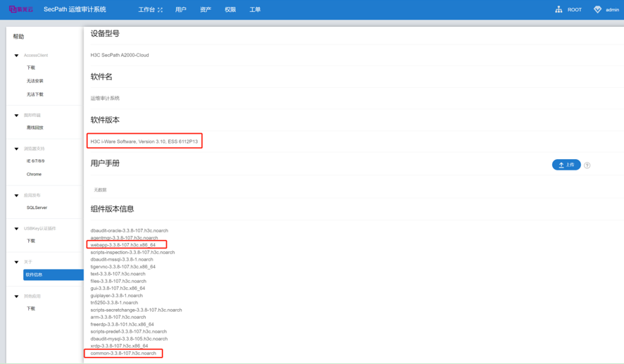Click the H3C i-Ware Software version text
Viewport: 624px width, 364px height.
tap(144, 142)
